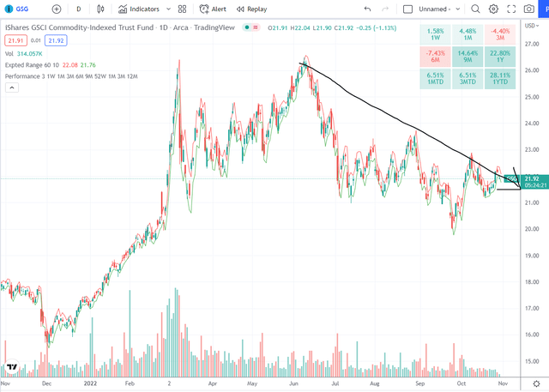Click the Sep label on the time axis

[419, 383]
